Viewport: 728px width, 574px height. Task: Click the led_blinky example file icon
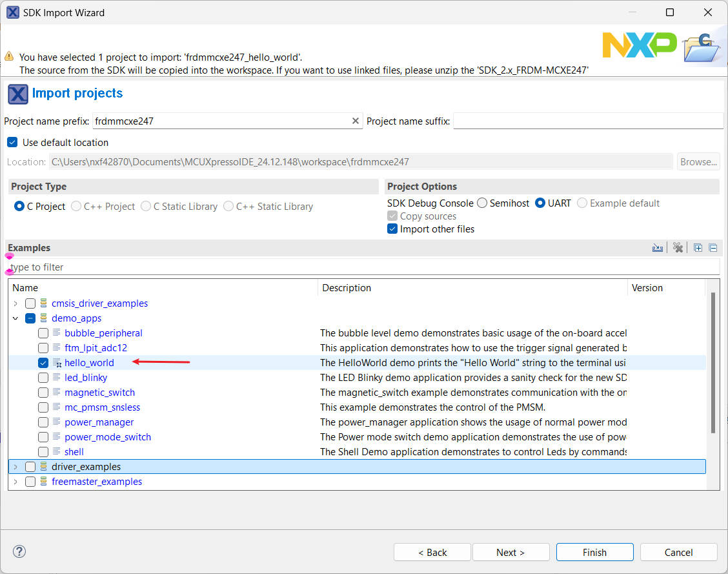[x=56, y=378]
